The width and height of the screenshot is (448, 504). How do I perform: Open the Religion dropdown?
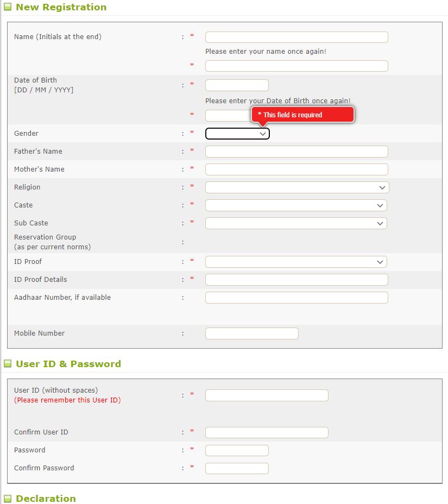coord(296,187)
